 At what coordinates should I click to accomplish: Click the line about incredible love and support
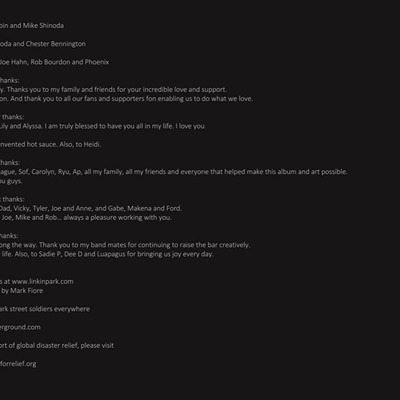[x=113, y=89]
